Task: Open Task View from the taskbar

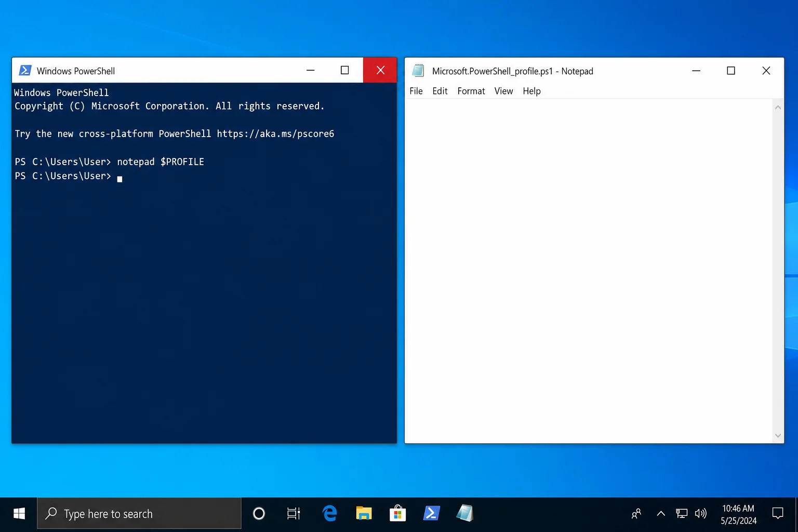Action: [x=294, y=514]
